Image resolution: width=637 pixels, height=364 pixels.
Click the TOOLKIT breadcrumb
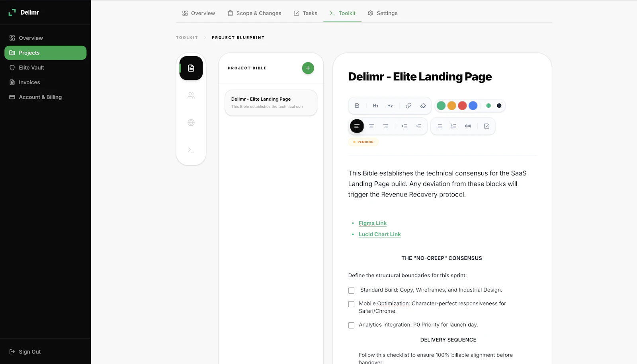tap(187, 37)
